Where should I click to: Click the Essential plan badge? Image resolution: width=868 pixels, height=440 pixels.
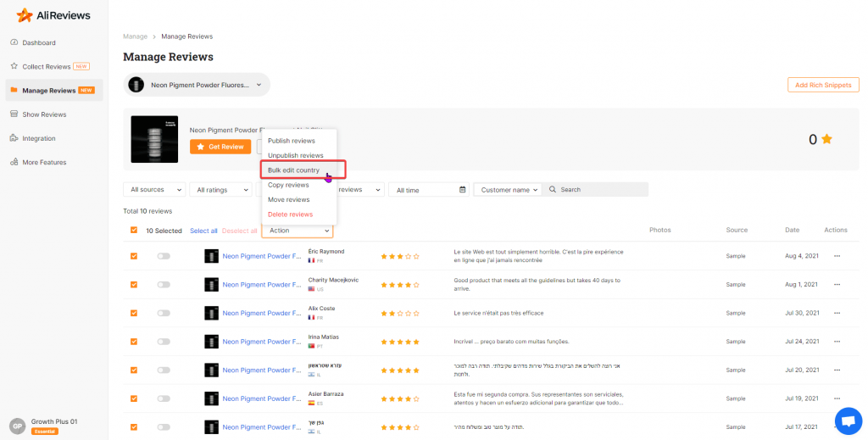[45, 432]
